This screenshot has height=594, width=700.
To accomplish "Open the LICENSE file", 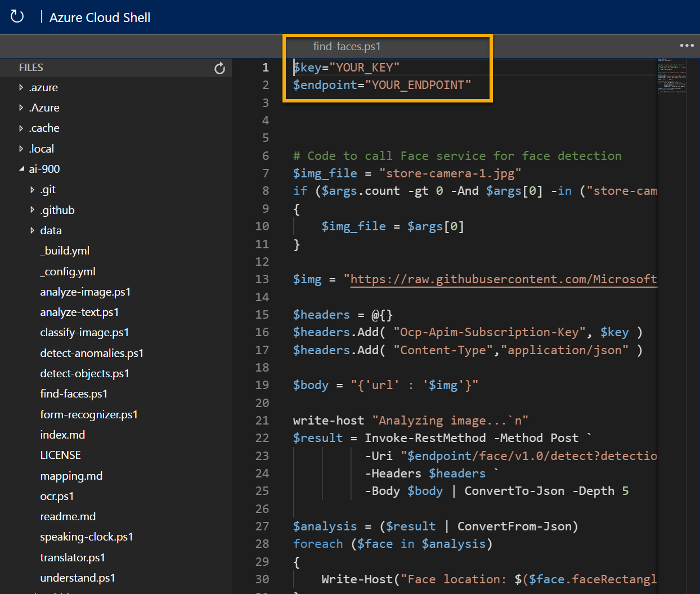I will click(60, 455).
